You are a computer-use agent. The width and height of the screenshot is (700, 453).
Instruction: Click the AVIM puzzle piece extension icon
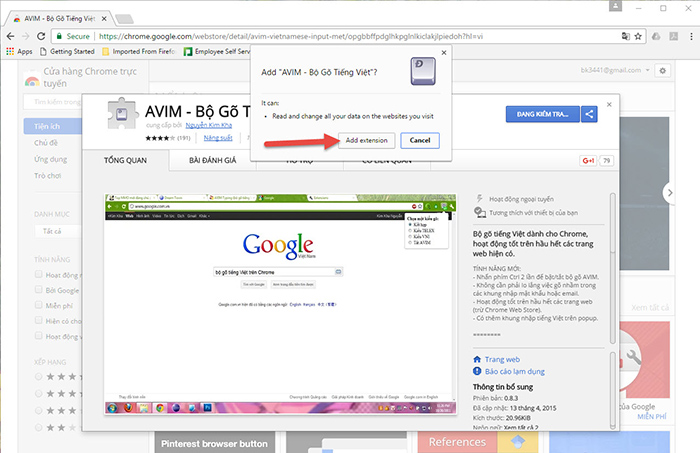[121, 114]
